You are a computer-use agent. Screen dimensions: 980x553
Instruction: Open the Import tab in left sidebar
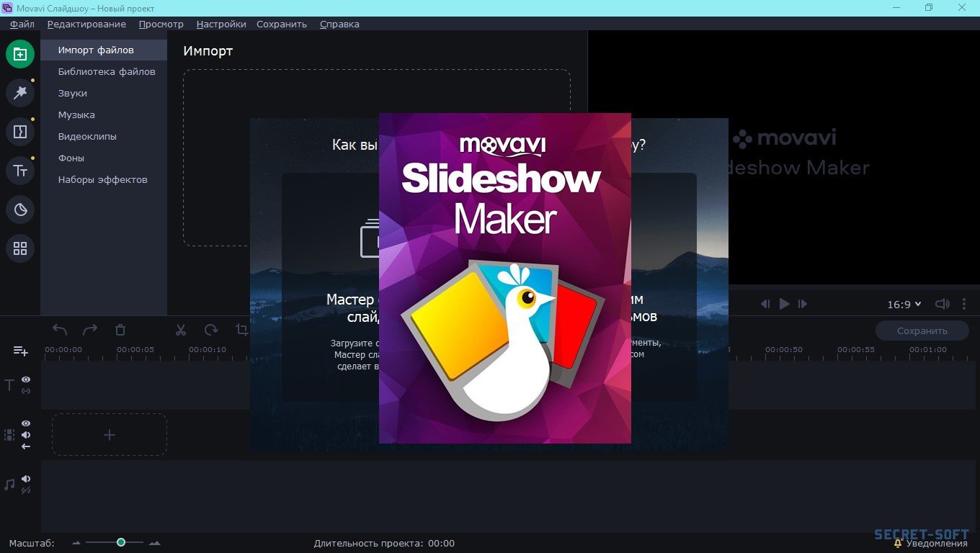[20, 54]
